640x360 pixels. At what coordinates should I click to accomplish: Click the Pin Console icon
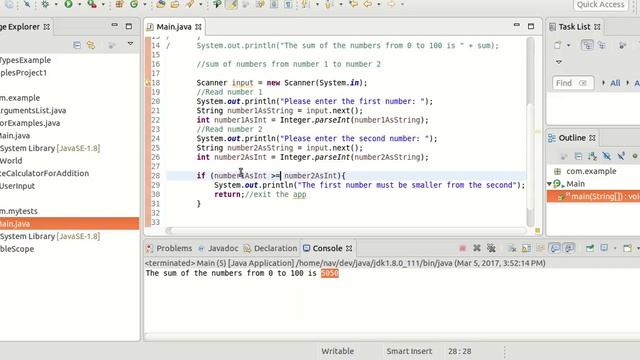[590, 248]
